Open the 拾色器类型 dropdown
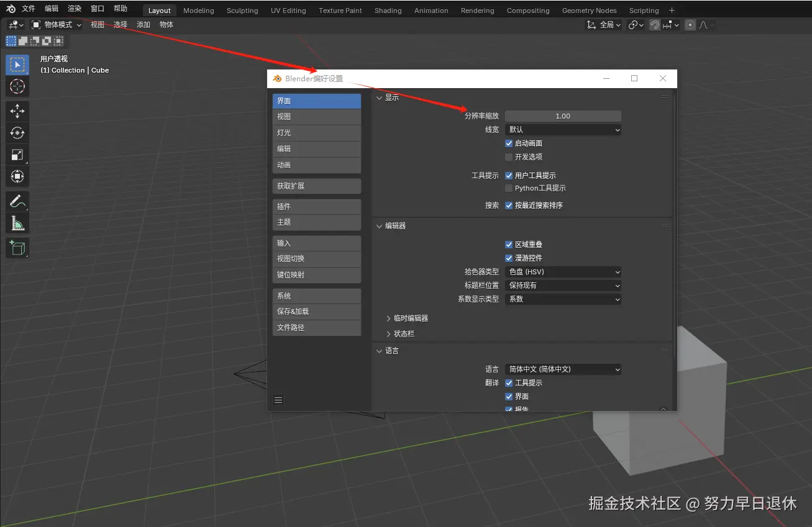 pos(563,272)
